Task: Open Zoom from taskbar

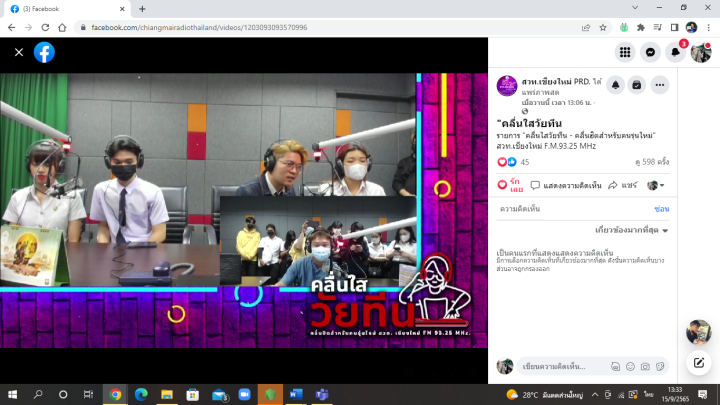Action: point(244,394)
